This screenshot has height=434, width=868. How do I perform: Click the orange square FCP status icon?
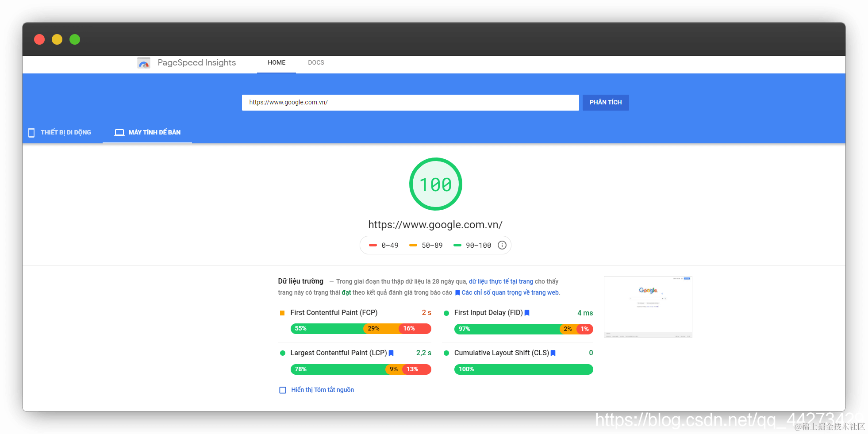pyautogui.click(x=282, y=313)
